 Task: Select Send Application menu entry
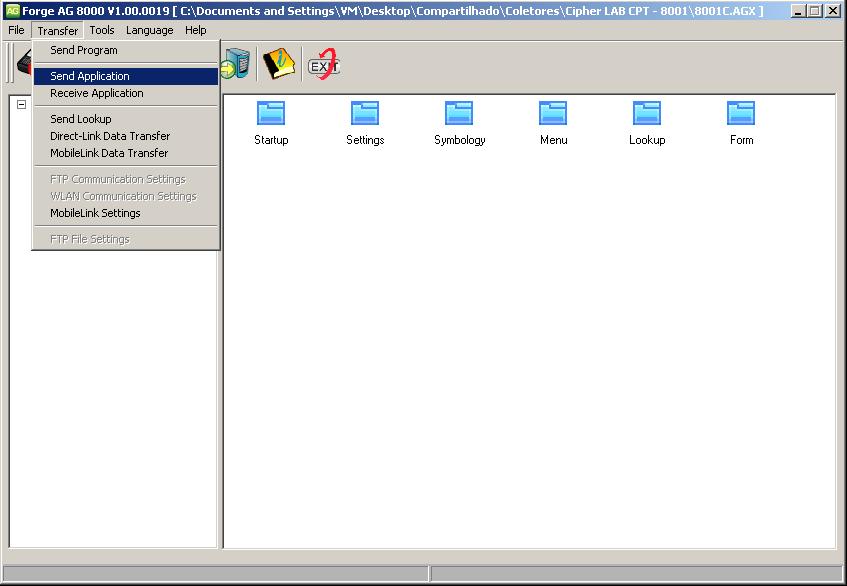pyautogui.click(x=126, y=76)
